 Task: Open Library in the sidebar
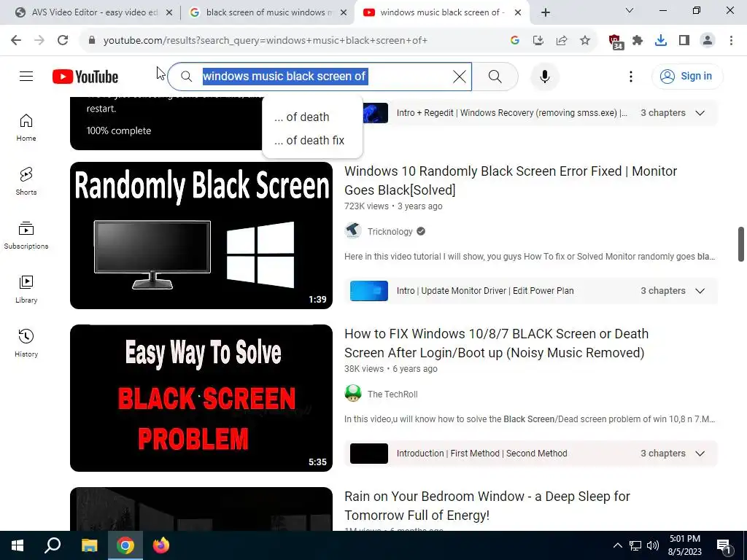[x=26, y=289]
